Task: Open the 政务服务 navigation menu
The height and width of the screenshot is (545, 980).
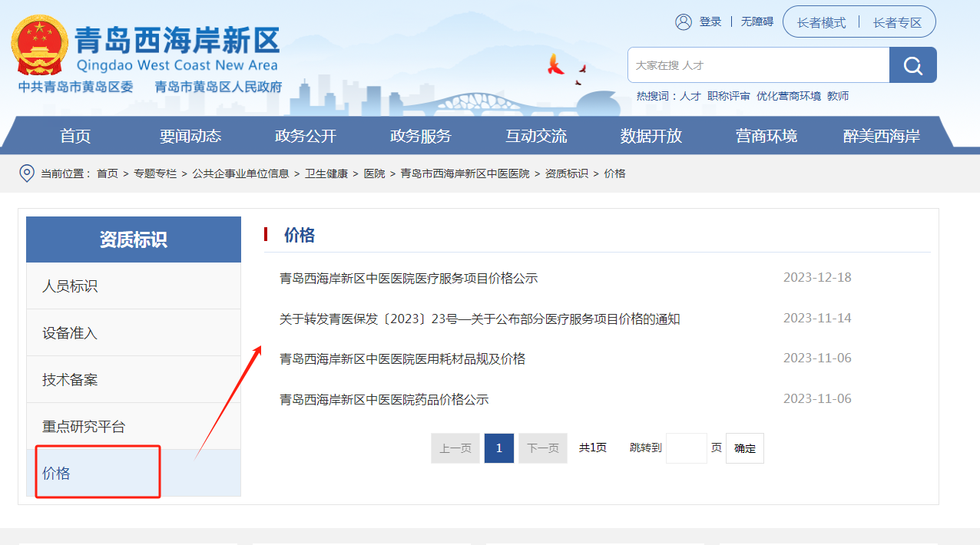Action: (421, 136)
